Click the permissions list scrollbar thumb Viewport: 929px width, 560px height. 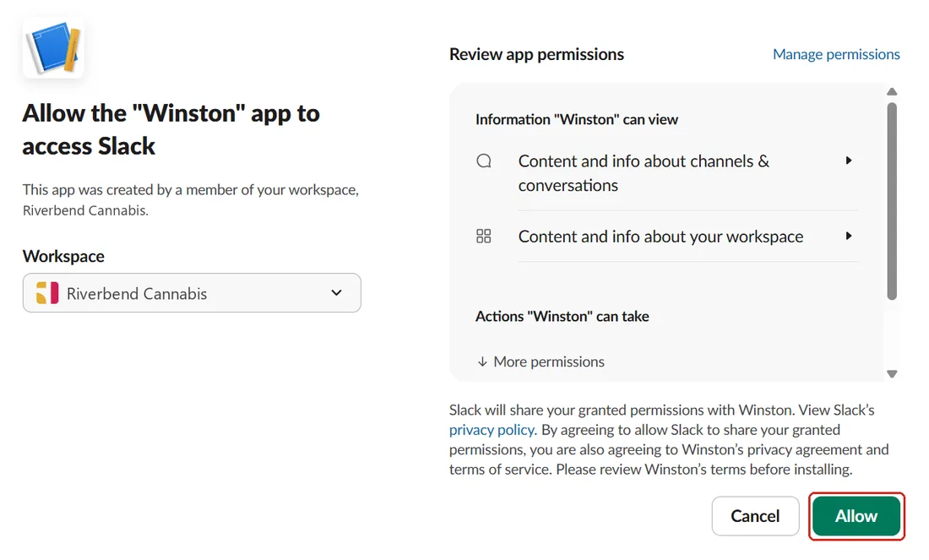[x=892, y=202]
